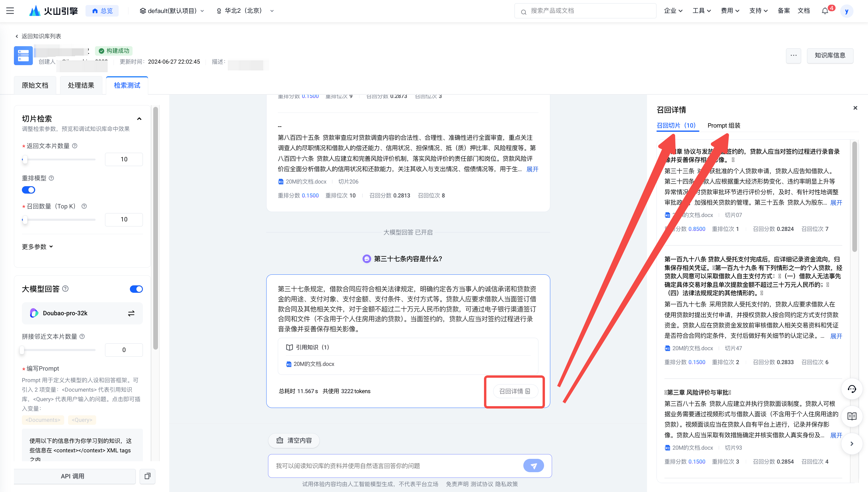Click the copy icon next to API 调用

pyautogui.click(x=148, y=476)
